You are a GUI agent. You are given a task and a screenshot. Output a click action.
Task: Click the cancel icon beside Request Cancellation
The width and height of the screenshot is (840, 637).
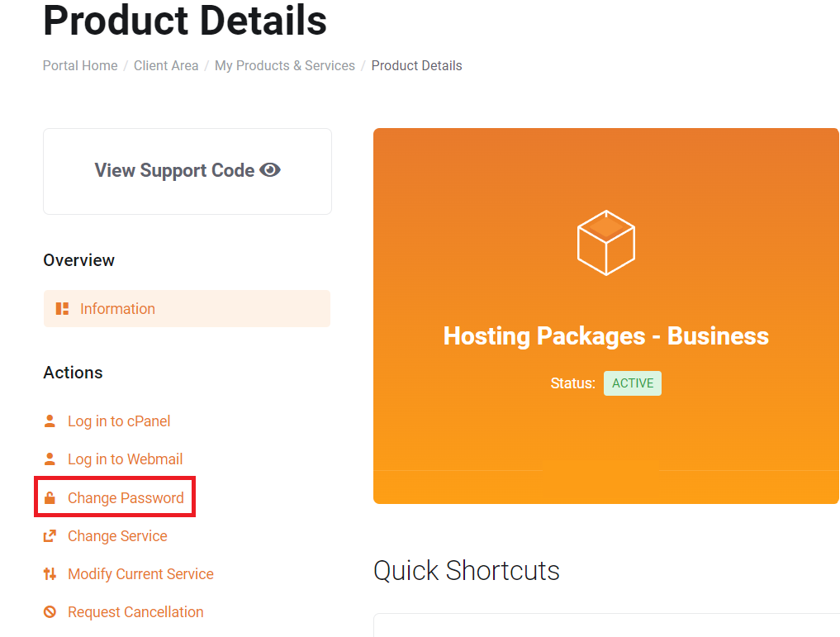(x=50, y=612)
